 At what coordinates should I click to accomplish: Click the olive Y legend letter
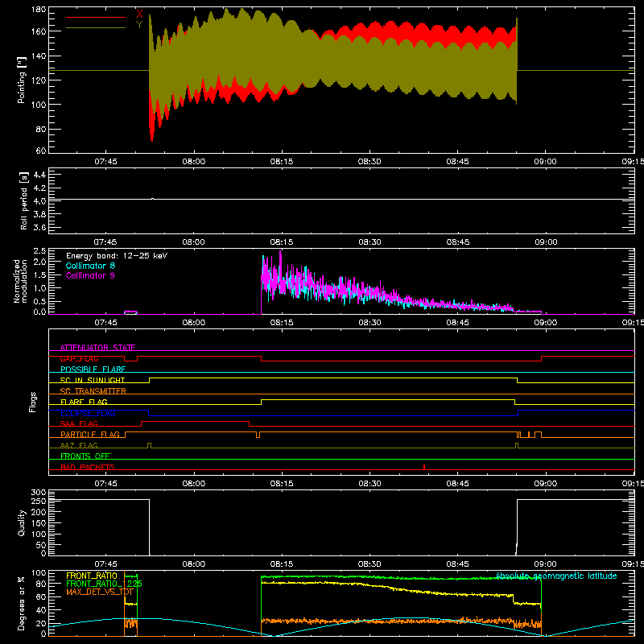point(139,25)
